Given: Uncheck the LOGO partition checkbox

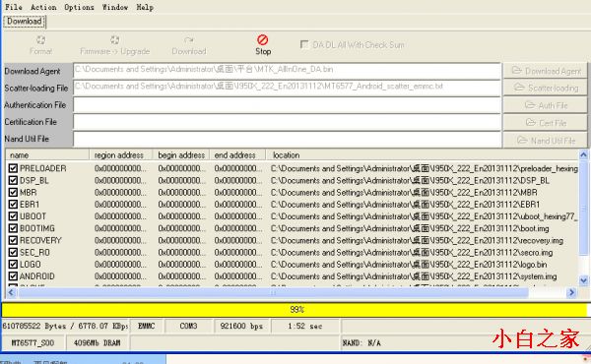Looking at the screenshot, I should click(x=13, y=265).
